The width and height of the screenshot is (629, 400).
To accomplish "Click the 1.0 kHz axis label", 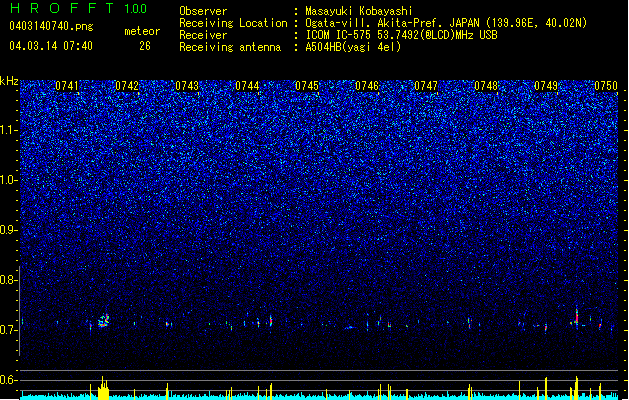I will 8,180.
